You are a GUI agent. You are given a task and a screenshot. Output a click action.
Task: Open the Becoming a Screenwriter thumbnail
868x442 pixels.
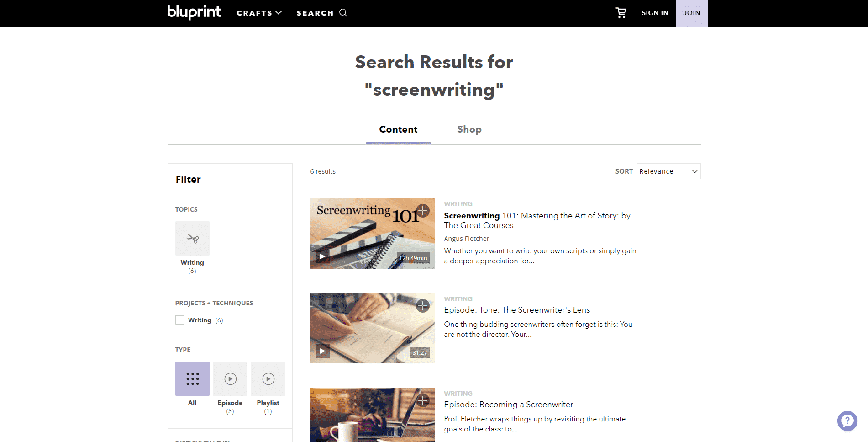[372, 416]
